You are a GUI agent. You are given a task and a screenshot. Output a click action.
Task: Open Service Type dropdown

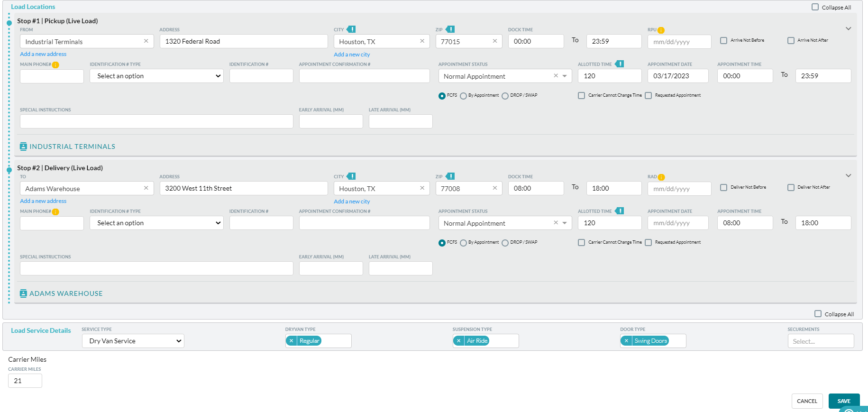133,341
